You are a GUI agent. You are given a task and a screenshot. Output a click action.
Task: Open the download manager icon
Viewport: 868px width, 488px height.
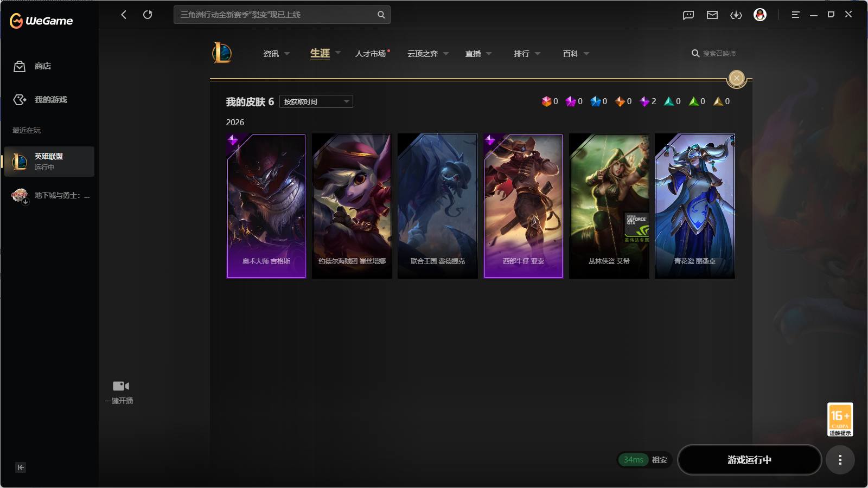(736, 15)
